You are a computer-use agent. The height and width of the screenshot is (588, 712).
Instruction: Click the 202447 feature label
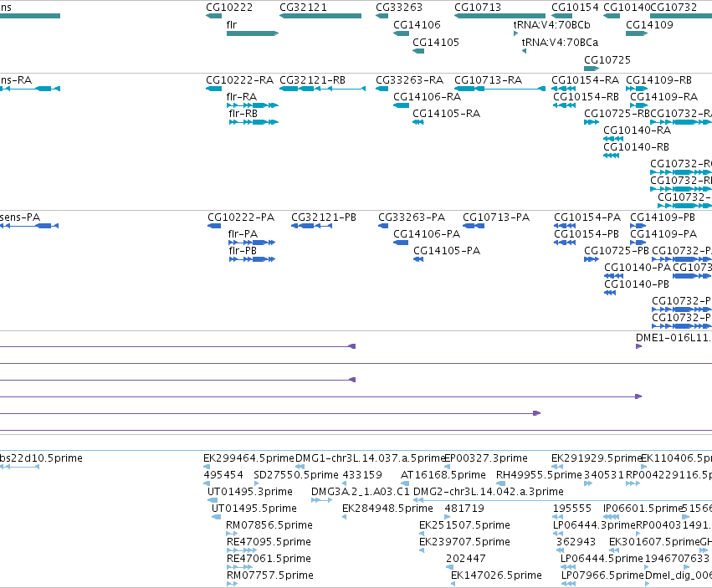pyautogui.click(x=466, y=559)
